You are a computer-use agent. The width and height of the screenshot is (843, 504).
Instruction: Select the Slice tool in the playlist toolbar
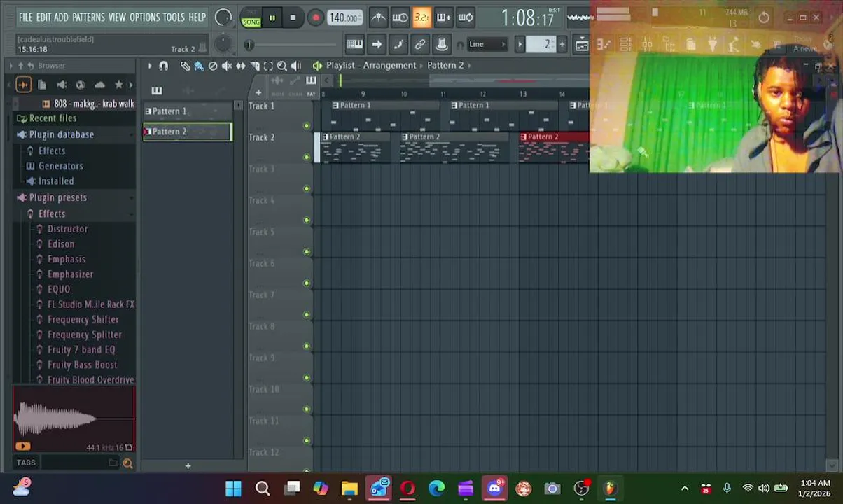coord(255,66)
